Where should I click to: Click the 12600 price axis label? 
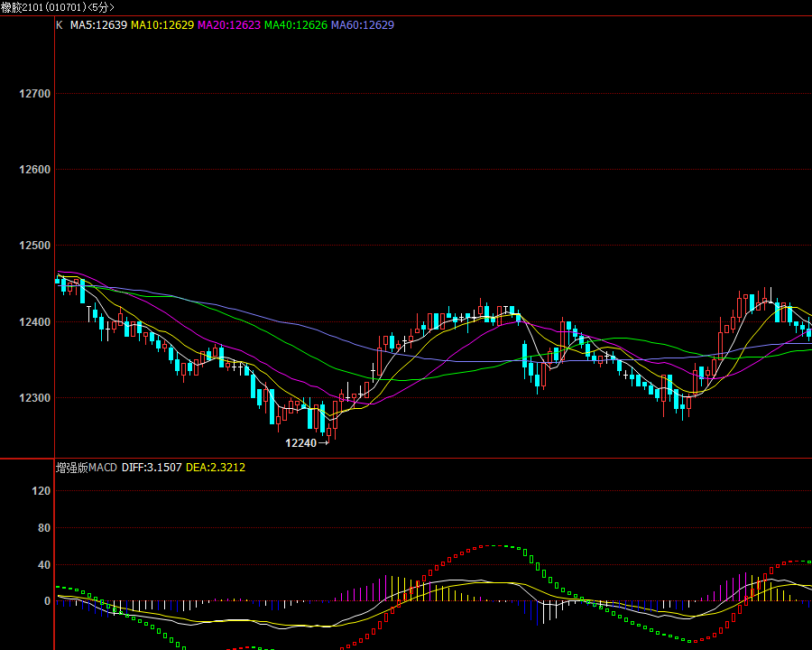34,170
